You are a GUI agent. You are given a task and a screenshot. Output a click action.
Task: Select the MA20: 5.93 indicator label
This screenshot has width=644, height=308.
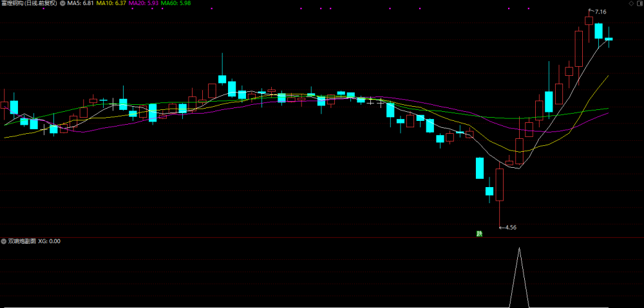point(144,3)
